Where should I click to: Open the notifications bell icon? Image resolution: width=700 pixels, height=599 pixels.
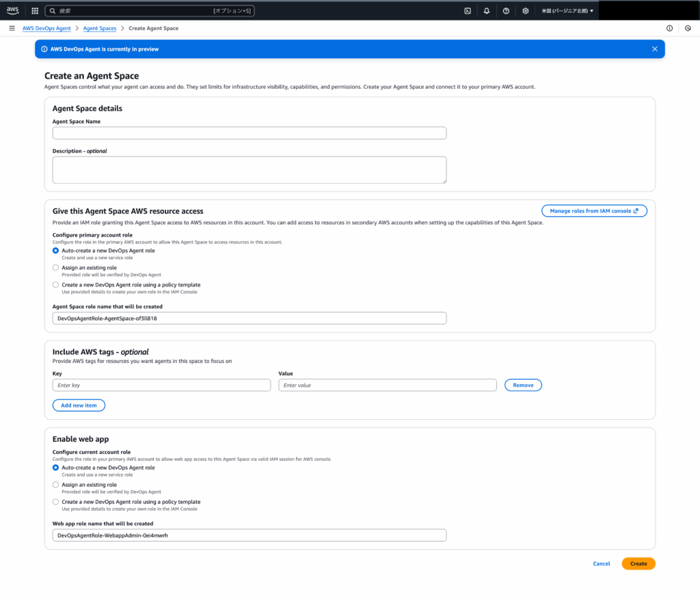click(x=487, y=11)
